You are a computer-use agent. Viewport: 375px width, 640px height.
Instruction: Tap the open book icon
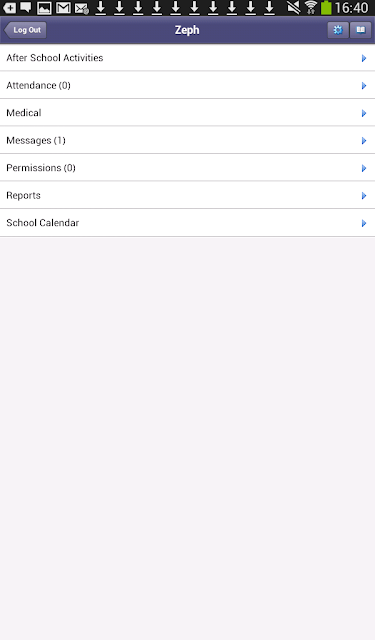coord(361,30)
